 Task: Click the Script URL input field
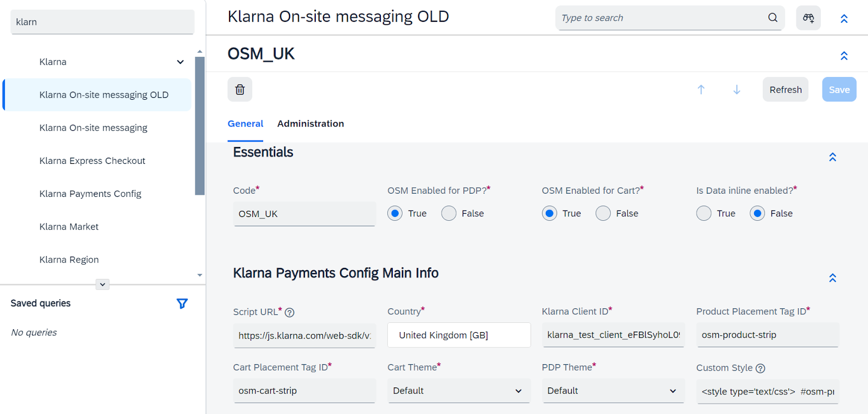[x=304, y=335]
